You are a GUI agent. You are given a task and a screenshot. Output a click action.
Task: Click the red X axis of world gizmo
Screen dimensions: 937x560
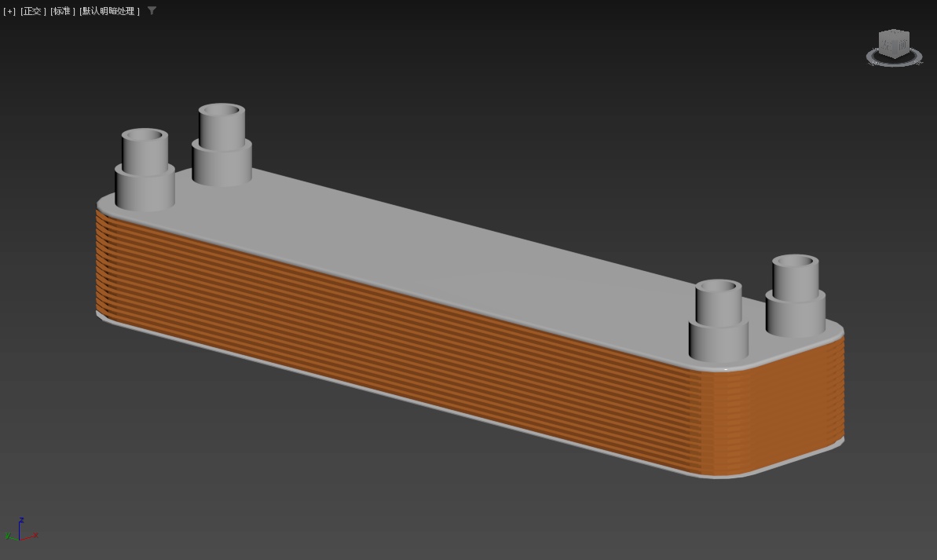[x=33, y=536]
